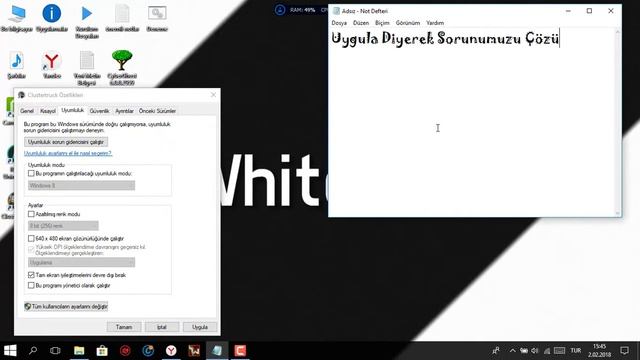The image size is (640, 360).
Task: Open the touch keyboard tray icon
Action: point(560,351)
